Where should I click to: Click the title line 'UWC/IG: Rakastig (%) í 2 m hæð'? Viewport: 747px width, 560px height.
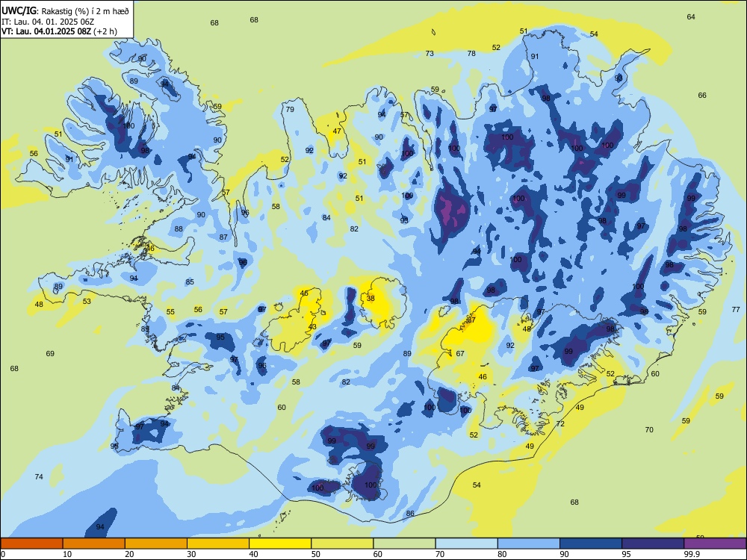tap(65, 10)
